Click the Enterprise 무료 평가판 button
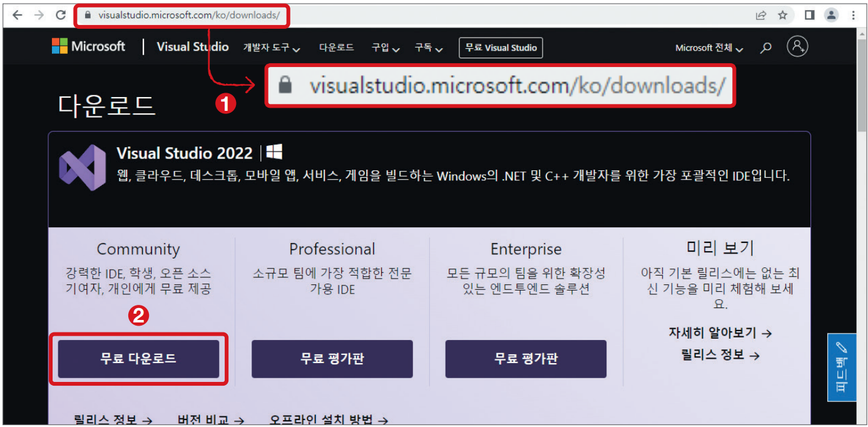The image size is (868, 427). coord(526,359)
